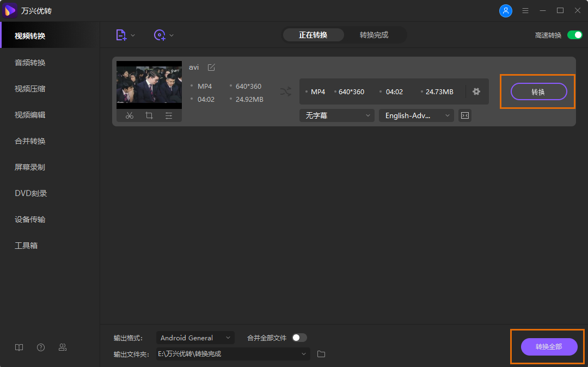Click the load DVD disc icon
This screenshot has height=367, width=588.
coord(160,35)
